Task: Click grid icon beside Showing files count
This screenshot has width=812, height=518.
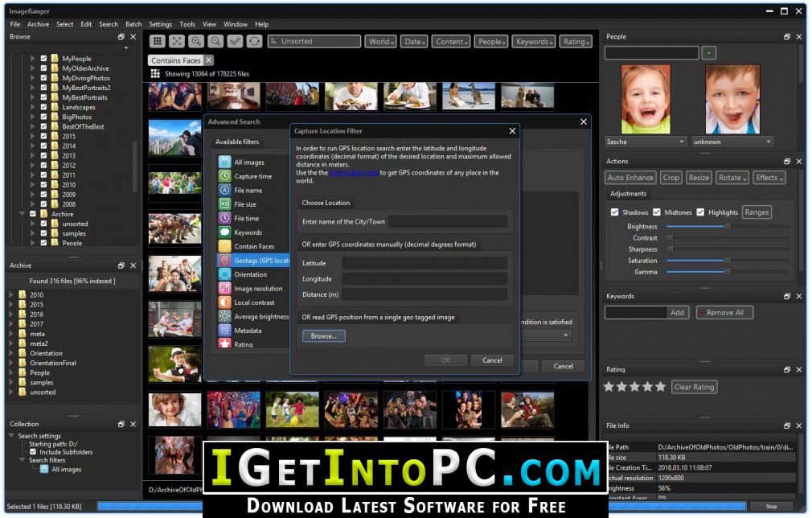Action: pos(155,73)
